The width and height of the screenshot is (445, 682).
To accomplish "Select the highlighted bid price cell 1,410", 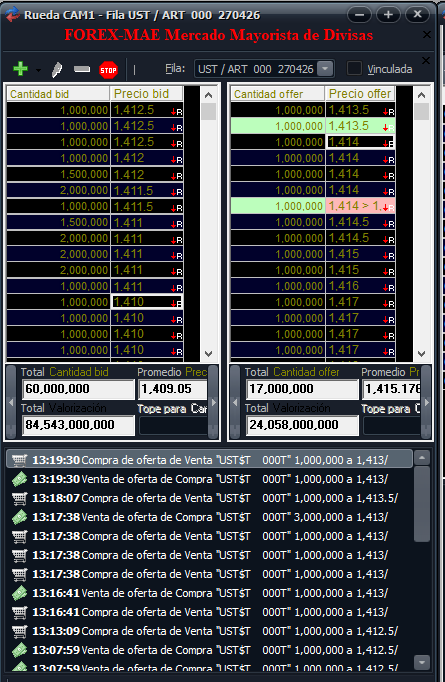I will pos(147,302).
